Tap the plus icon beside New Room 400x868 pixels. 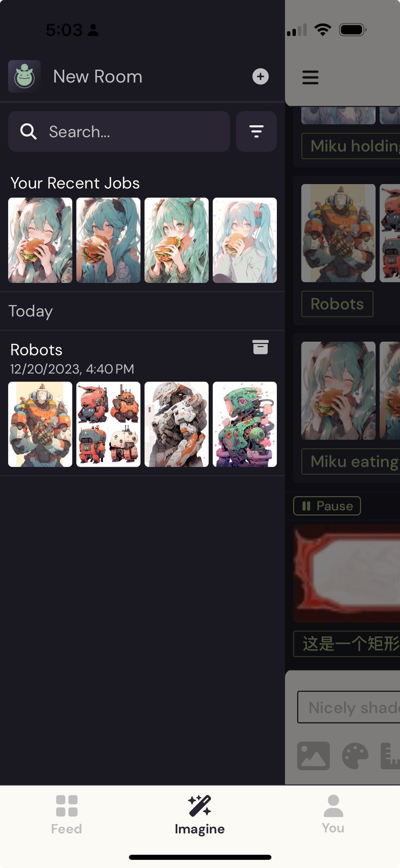pyautogui.click(x=260, y=76)
